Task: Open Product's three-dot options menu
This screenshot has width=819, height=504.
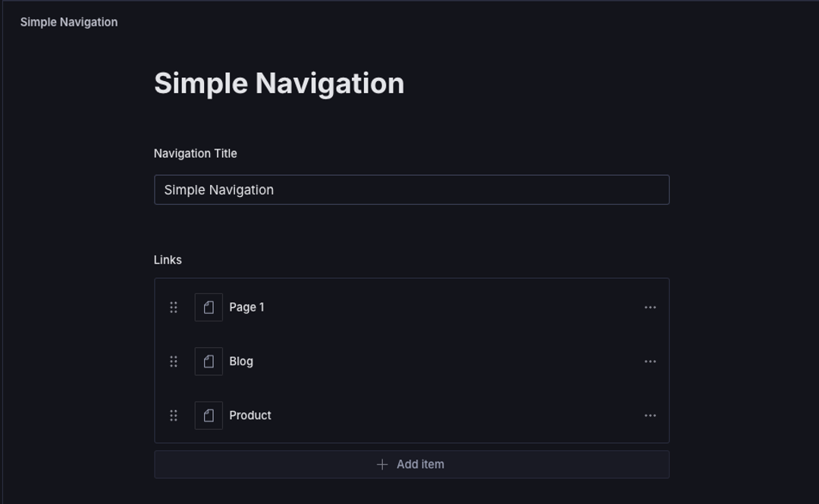Action: point(650,415)
